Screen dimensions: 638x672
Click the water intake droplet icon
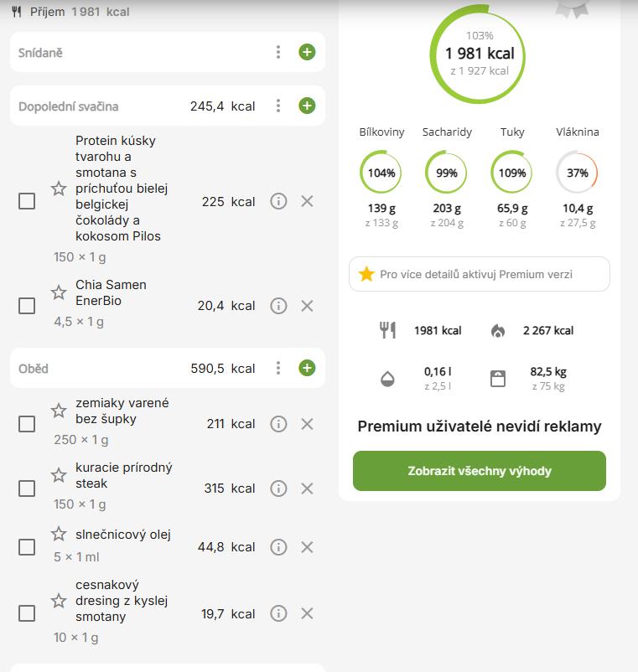386,378
